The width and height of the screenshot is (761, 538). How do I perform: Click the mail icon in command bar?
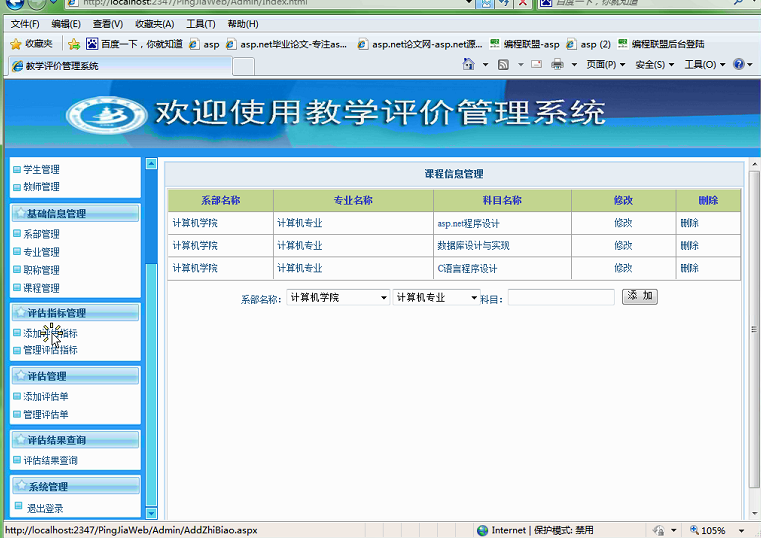(x=536, y=64)
